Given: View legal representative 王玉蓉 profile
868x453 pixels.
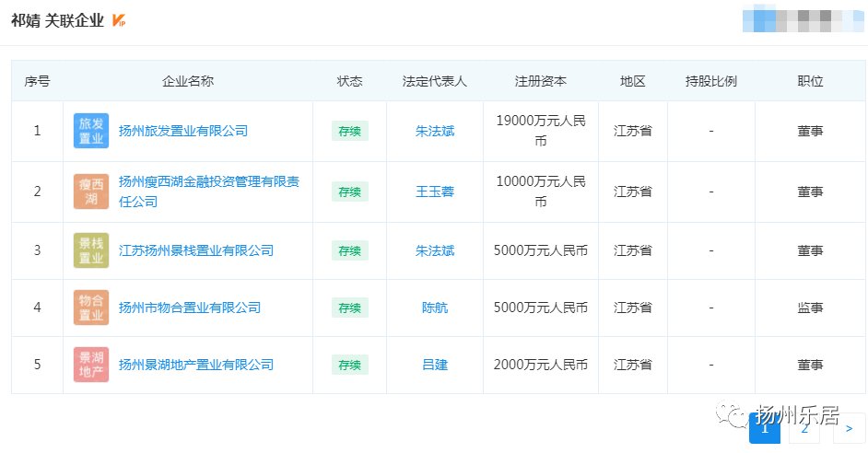Looking at the screenshot, I should (x=435, y=192).
